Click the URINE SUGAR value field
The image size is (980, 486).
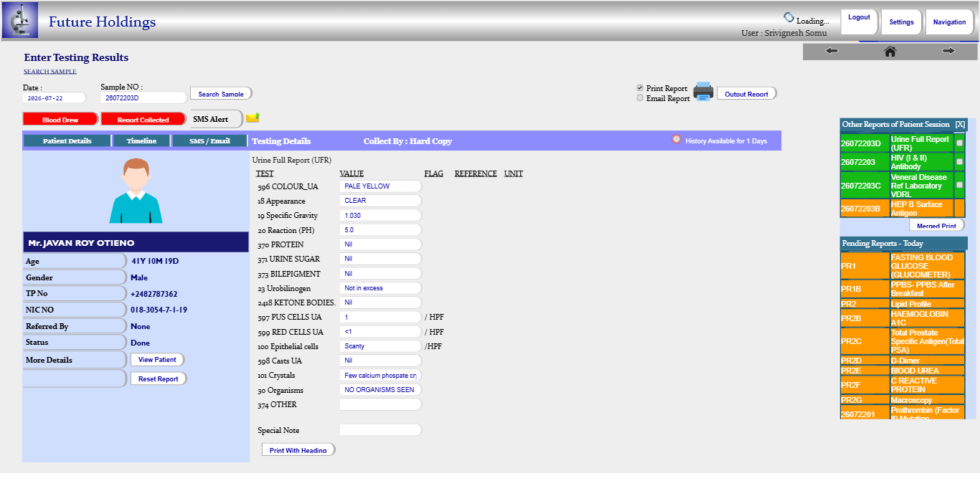click(x=380, y=259)
